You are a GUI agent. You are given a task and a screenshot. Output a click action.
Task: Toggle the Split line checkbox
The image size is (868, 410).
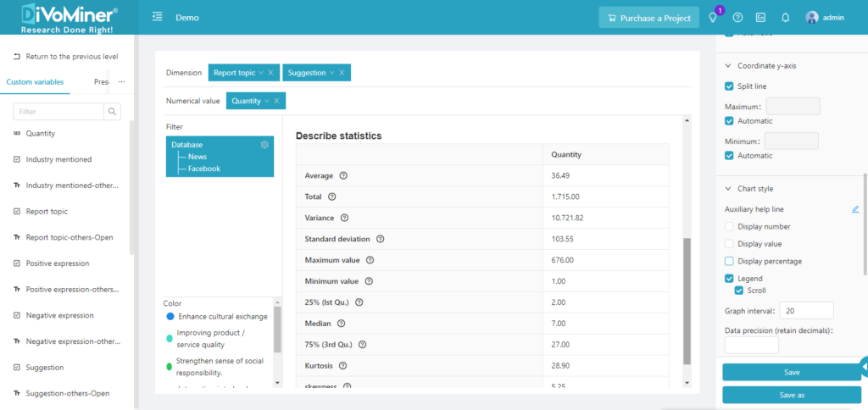coord(729,86)
